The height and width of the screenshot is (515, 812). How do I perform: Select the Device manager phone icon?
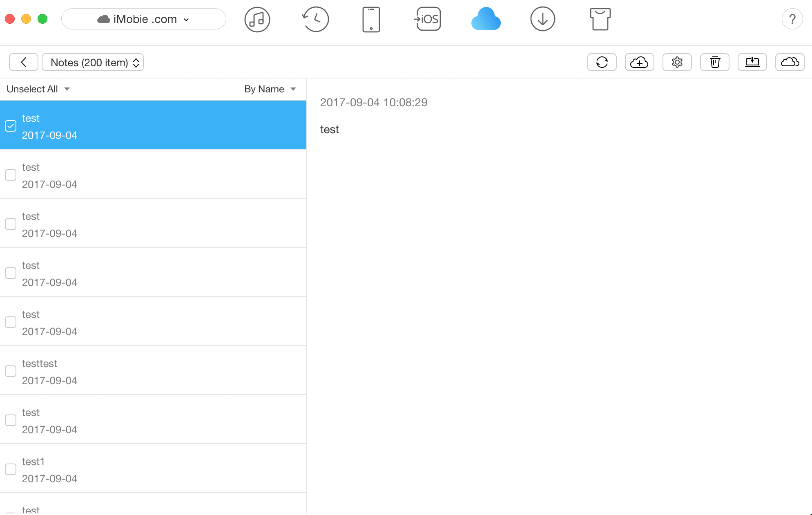click(371, 19)
